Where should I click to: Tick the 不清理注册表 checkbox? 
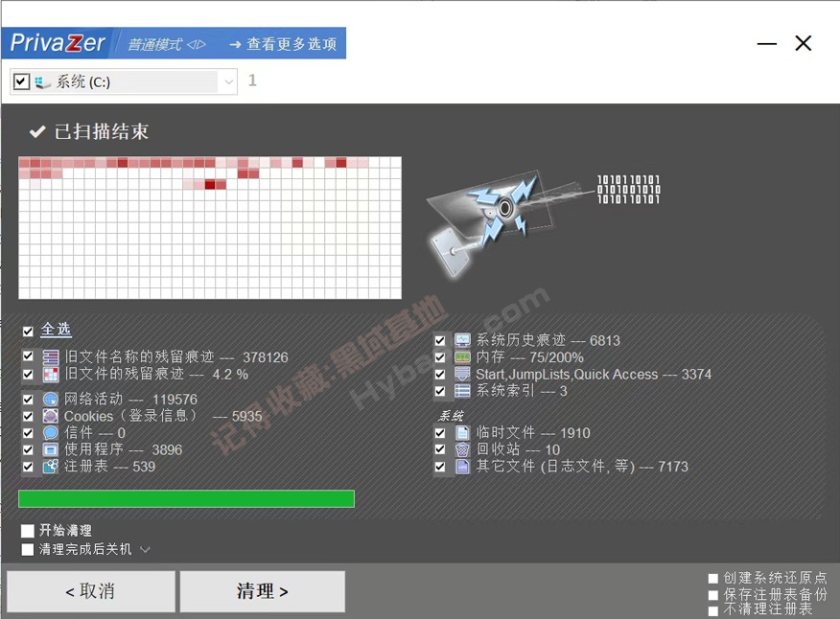pos(712,609)
